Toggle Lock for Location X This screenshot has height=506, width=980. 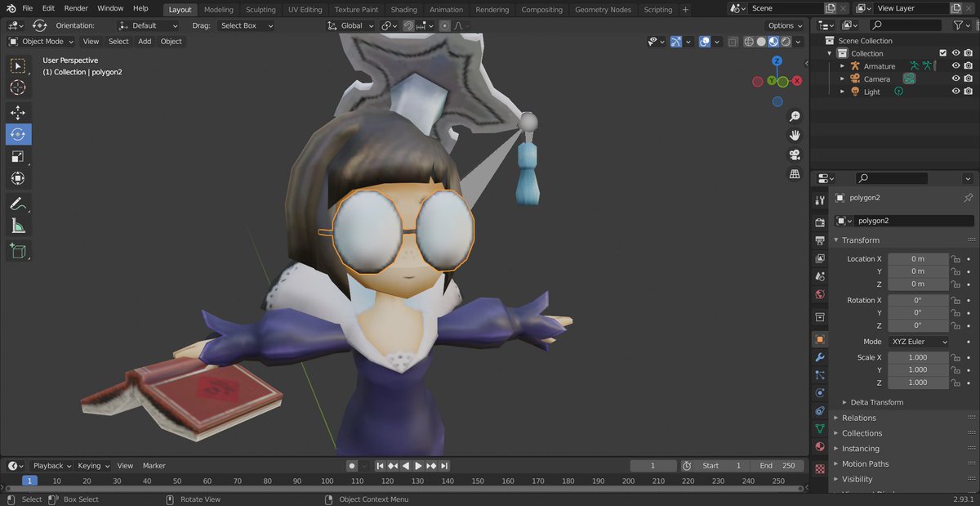[x=955, y=259]
